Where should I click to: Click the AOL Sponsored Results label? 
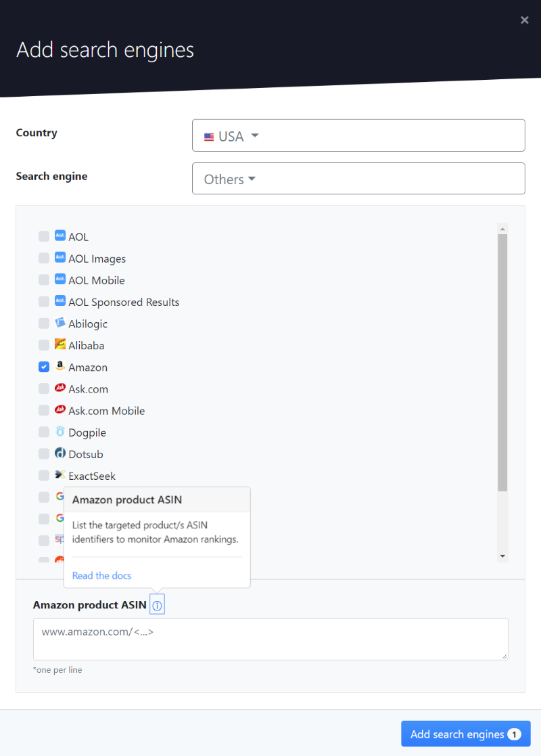coord(124,303)
